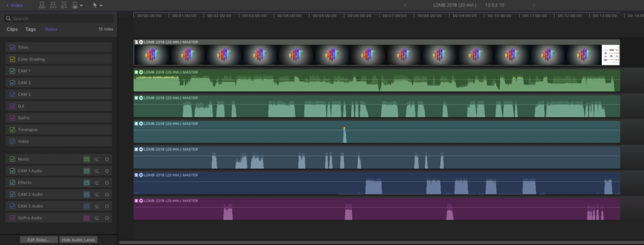
Task: Focus the CAM 1 Audio role circle
Action: [x=107, y=171]
